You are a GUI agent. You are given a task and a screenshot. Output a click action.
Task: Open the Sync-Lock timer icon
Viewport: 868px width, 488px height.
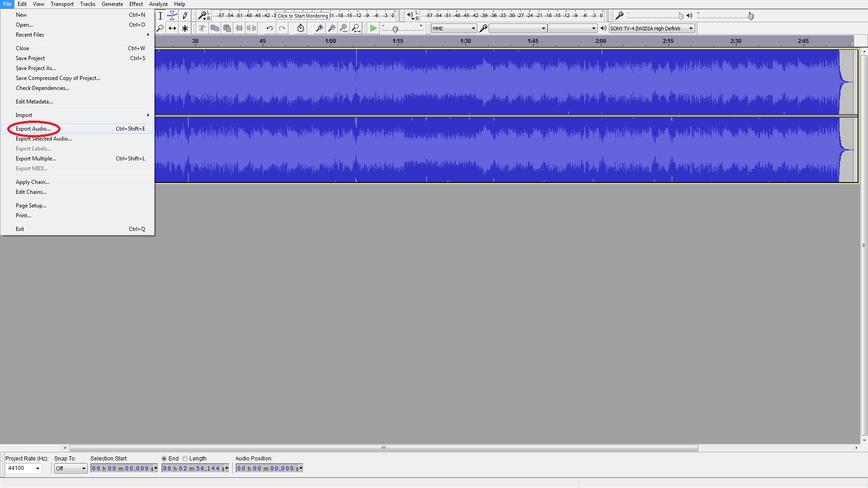(301, 28)
